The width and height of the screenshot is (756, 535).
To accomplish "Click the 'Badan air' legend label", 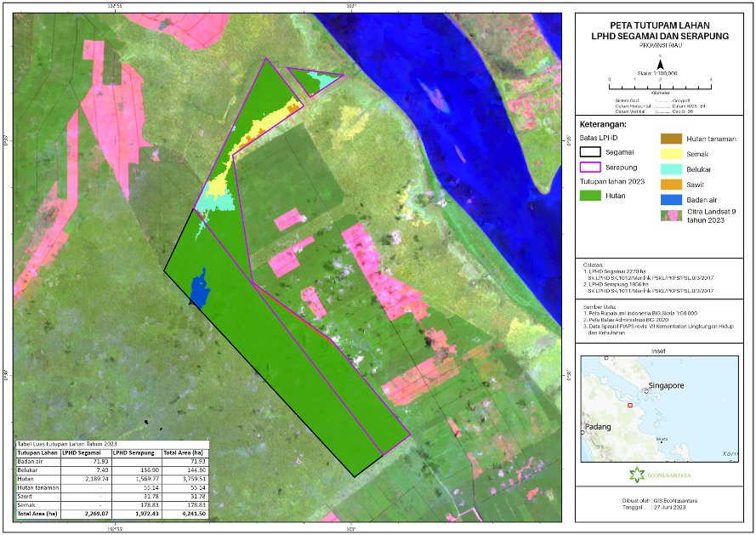I will tap(702, 200).
